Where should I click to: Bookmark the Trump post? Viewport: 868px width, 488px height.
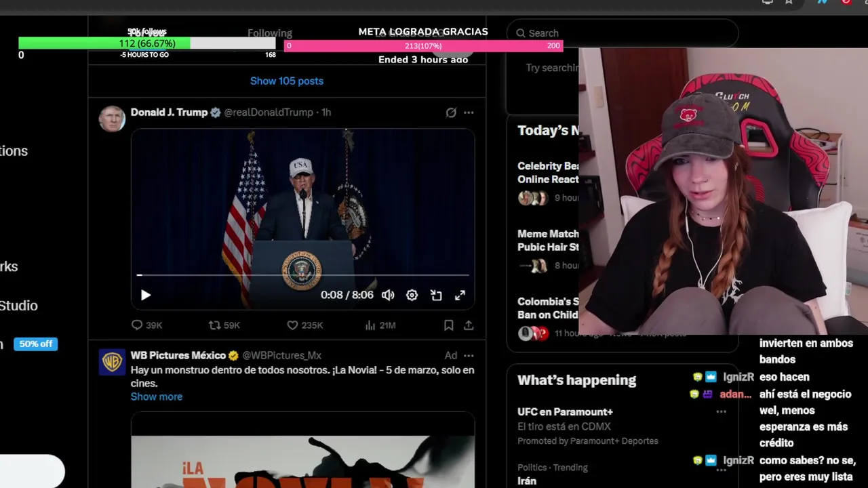pos(448,325)
